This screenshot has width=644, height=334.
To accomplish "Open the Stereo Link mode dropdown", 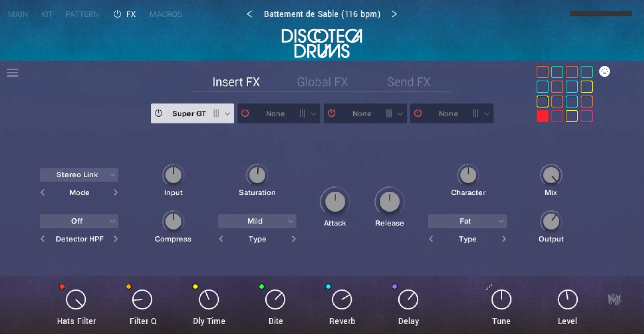I will pyautogui.click(x=79, y=174).
